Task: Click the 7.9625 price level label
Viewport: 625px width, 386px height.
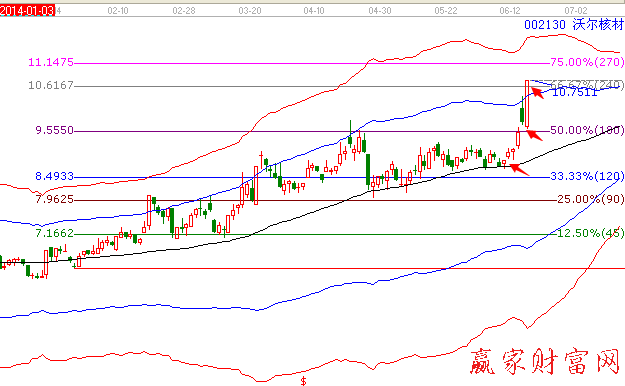Action: point(55,199)
